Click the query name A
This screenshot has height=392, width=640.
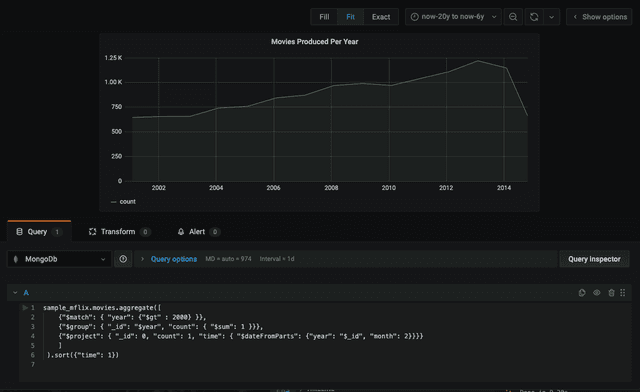click(x=26, y=292)
